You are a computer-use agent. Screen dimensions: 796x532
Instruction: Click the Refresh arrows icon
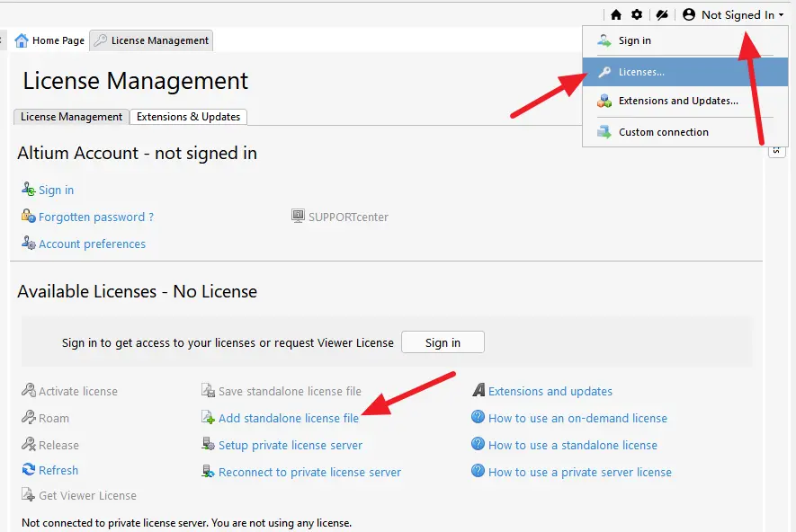pos(29,470)
